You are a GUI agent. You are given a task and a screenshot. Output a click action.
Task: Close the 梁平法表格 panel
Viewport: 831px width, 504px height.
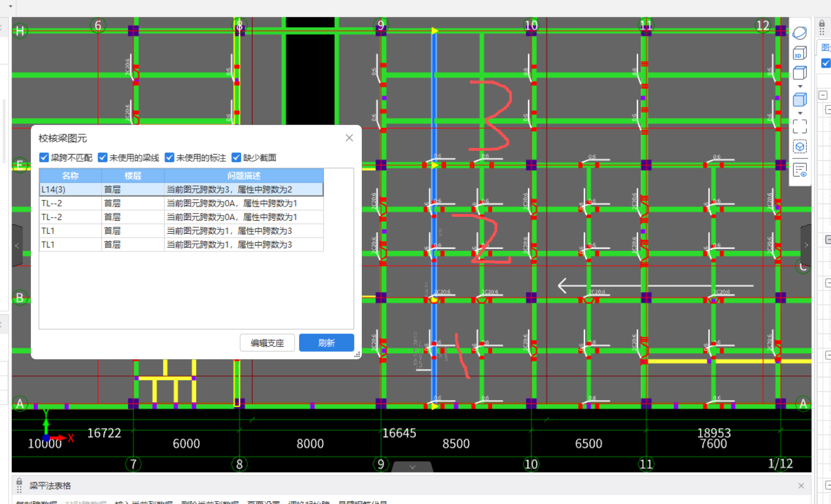point(801,486)
